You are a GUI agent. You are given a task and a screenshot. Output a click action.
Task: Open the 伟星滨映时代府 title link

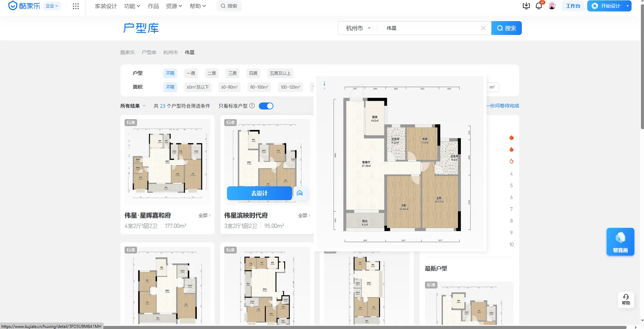click(x=246, y=215)
